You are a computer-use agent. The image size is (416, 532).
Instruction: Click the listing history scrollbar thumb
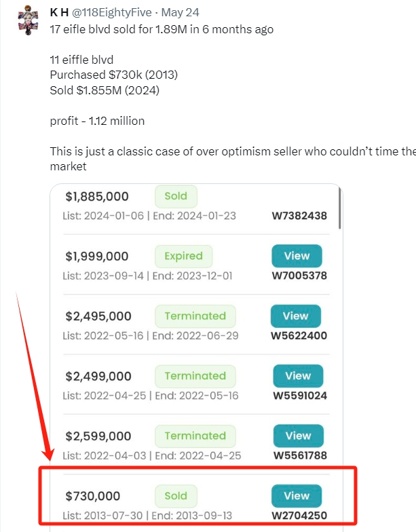tap(339, 208)
